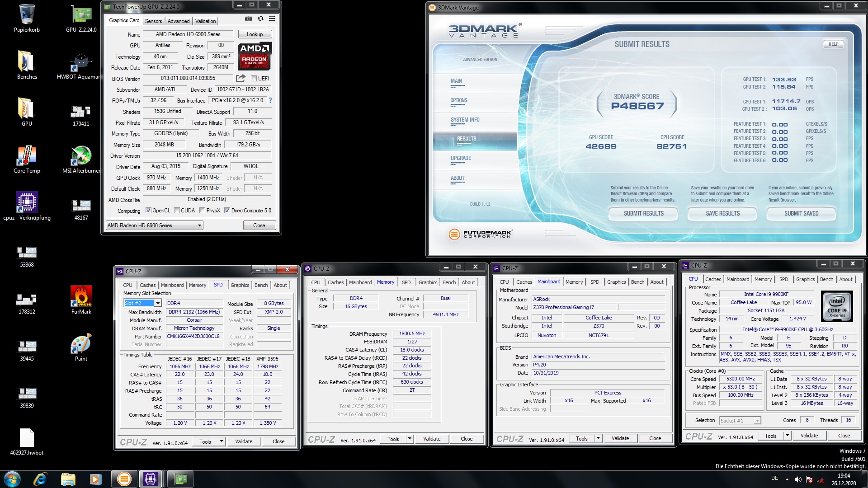Screen dimensions: 868x488
Task: Click SUBMIT RESULTS button
Action: click(643, 213)
